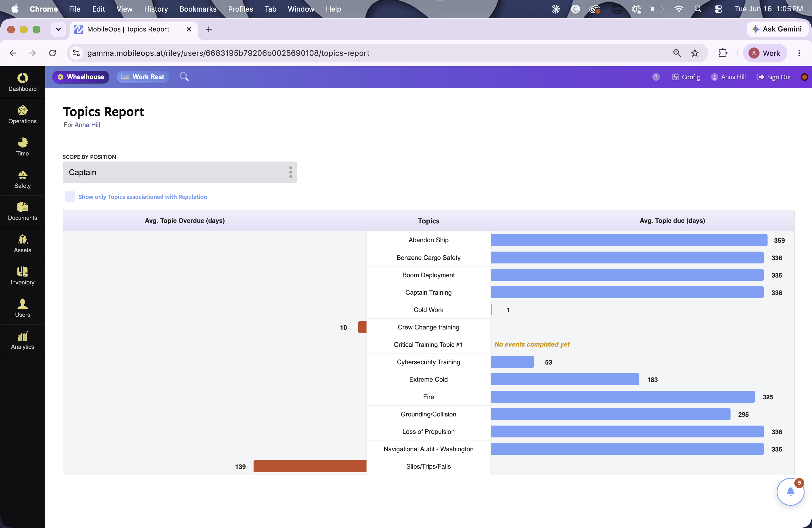Select Critical Training Topic #1
Viewport: 812px width, 528px height.
pyautogui.click(x=429, y=344)
